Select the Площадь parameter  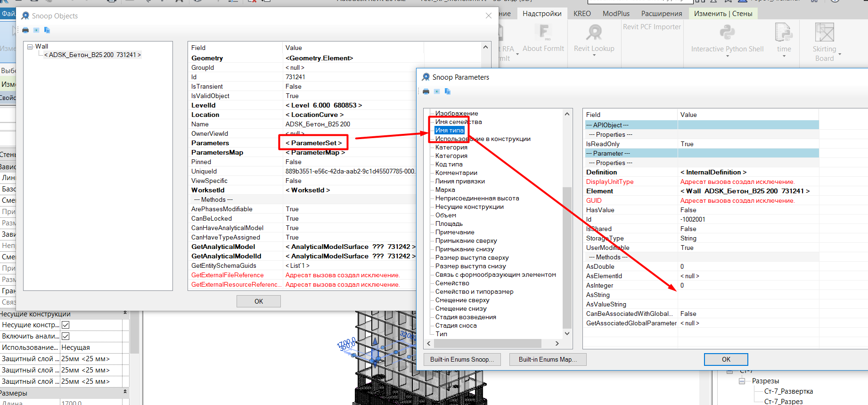pos(449,223)
